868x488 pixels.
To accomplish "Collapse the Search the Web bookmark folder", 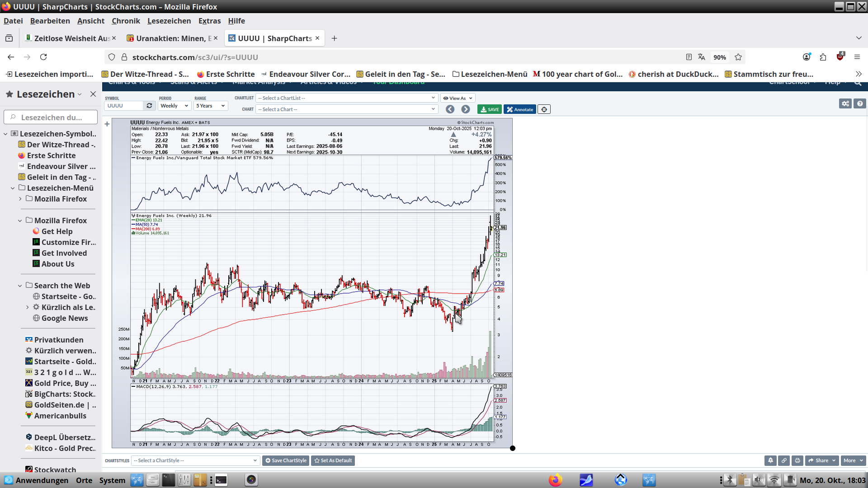I will pyautogui.click(x=20, y=286).
